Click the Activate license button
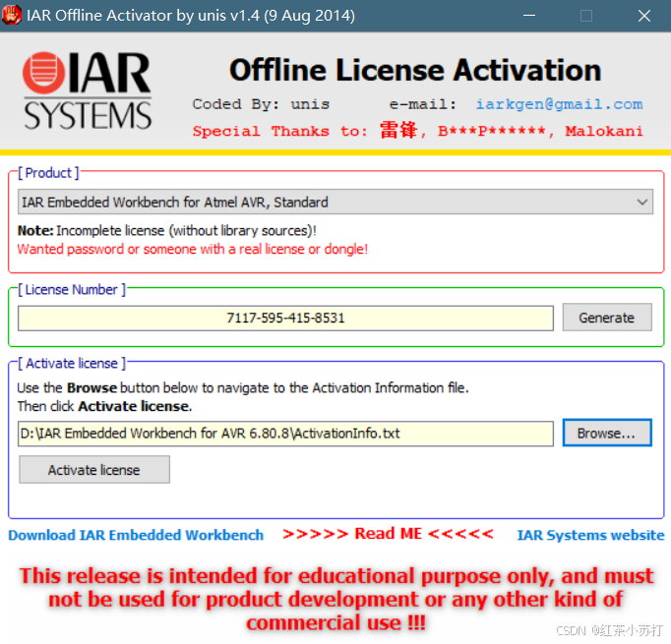The image size is (671, 644). pyautogui.click(x=94, y=470)
